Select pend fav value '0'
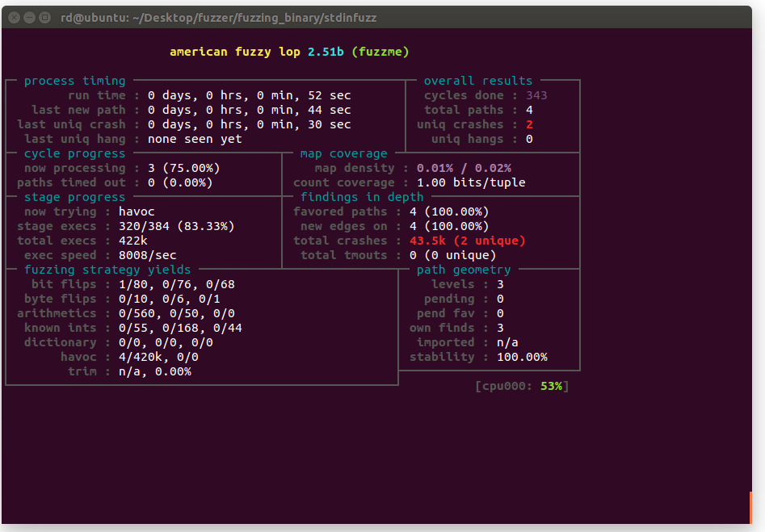This screenshot has width=765, height=532. [x=500, y=313]
